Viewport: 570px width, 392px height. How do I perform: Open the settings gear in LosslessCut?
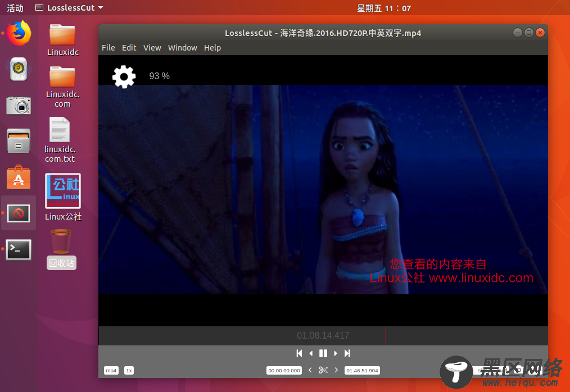click(124, 76)
